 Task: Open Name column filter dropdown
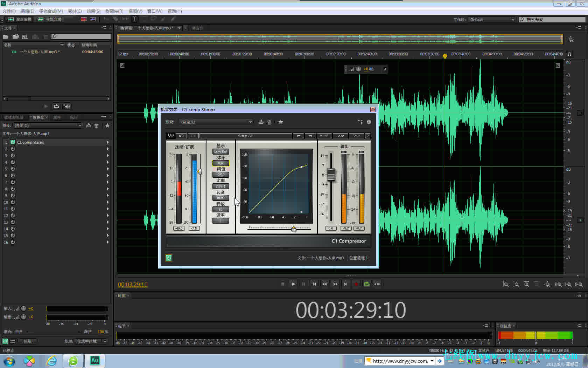click(x=62, y=45)
